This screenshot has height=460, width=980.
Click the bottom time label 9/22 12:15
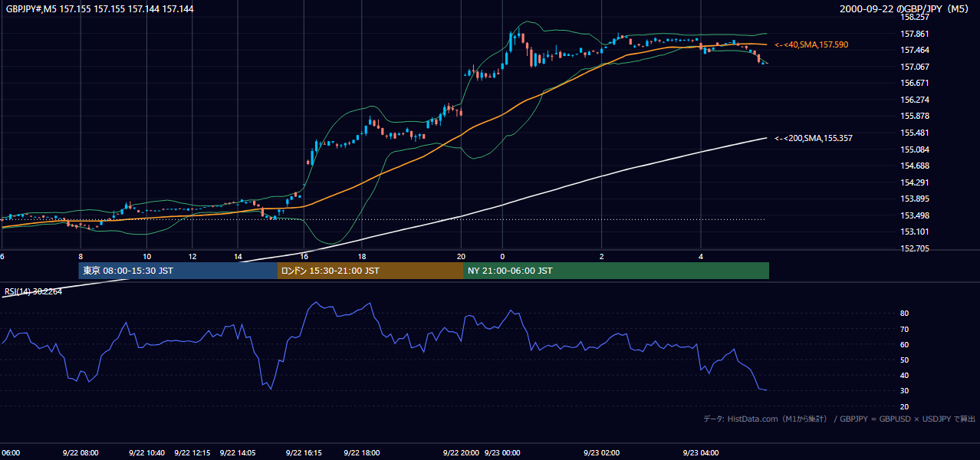[192, 452]
